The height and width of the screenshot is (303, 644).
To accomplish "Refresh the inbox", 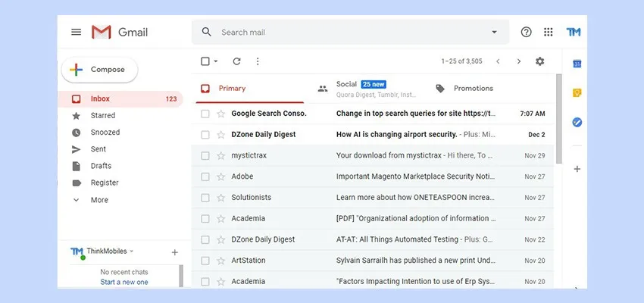I will [x=236, y=61].
